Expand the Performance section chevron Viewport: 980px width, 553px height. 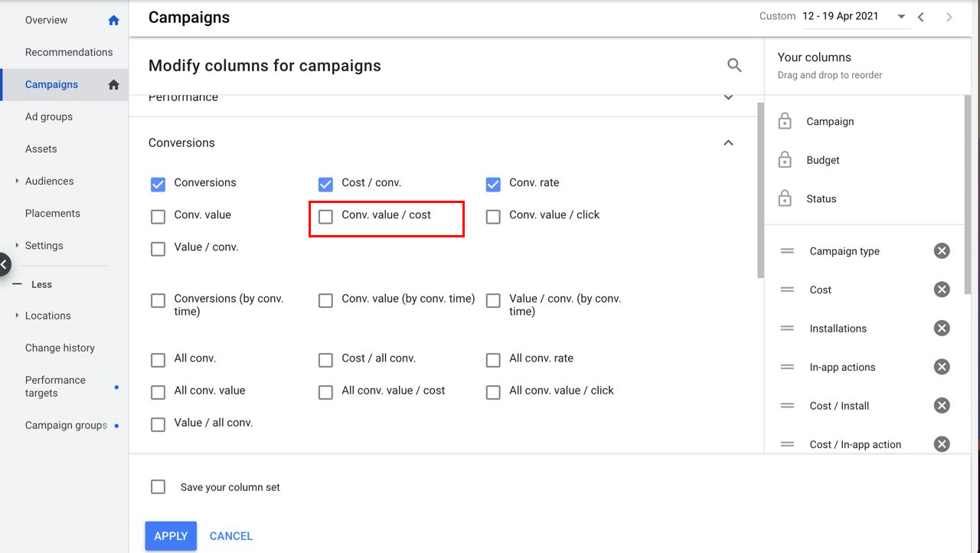728,97
